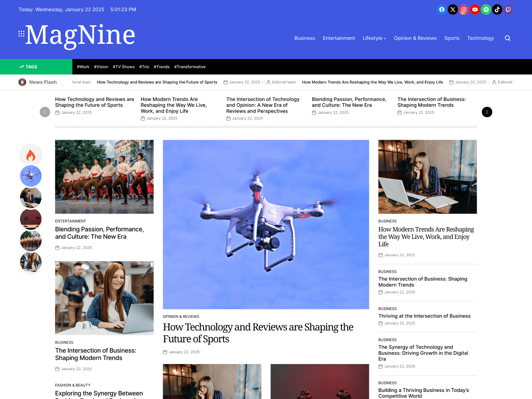Click the previous arrow on the news carousel
This screenshot has width=532, height=399.
click(x=45, y=112)
